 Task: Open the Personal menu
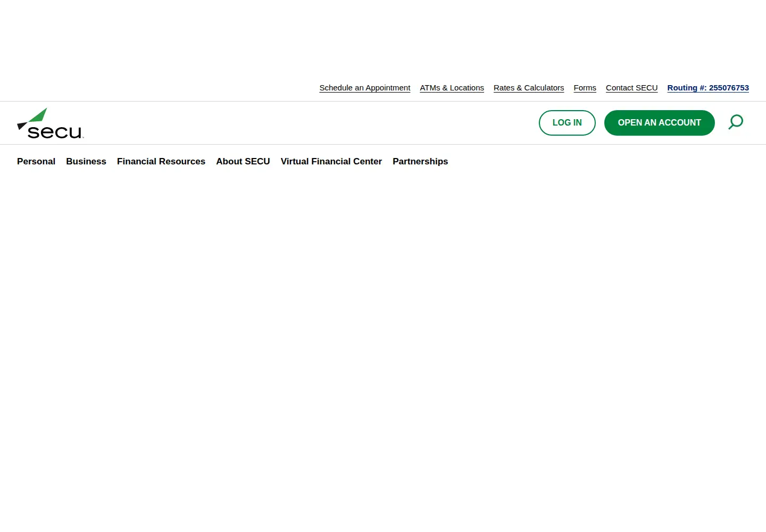tap(36, 161)
